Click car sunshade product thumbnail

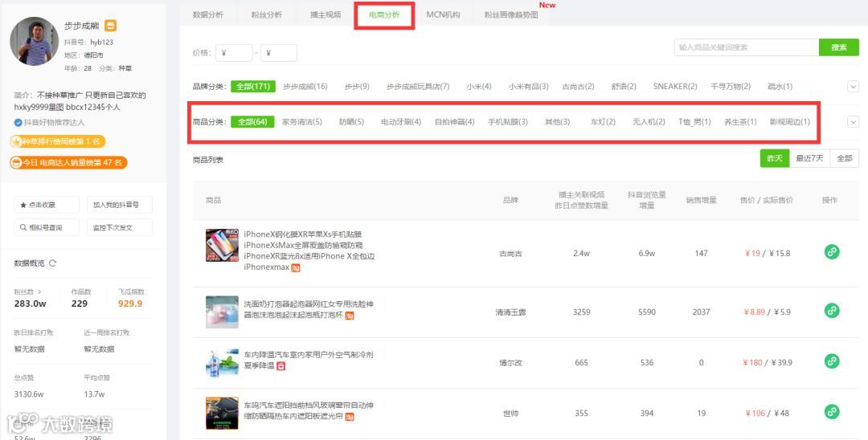pyautogui.click(x=222, y=413)
